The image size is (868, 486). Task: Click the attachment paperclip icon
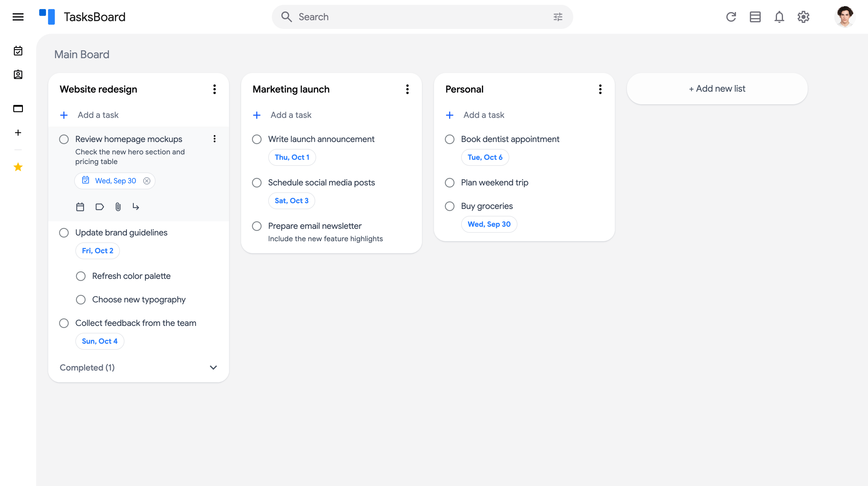click(x=118, y=207)
